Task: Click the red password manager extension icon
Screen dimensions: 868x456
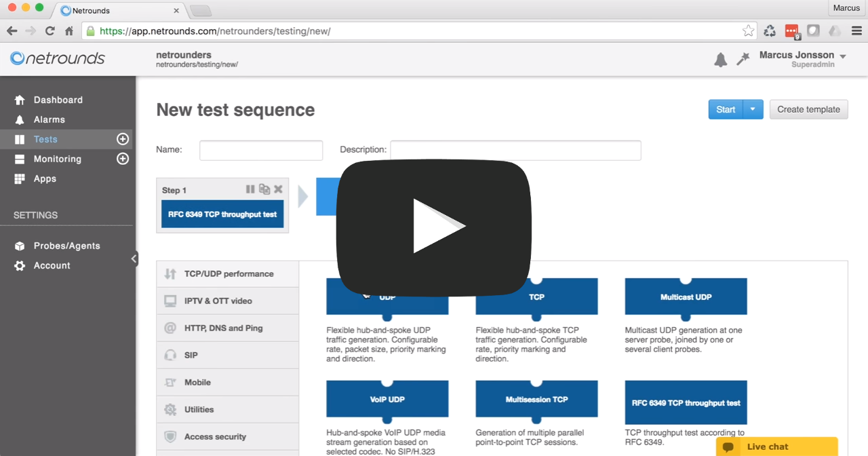Action: click(791, 31)
